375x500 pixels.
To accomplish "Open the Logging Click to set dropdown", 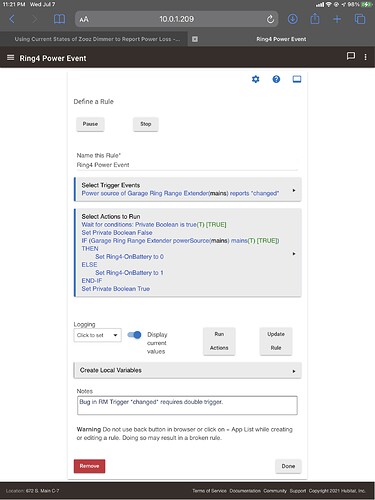I will pos(97,335).
